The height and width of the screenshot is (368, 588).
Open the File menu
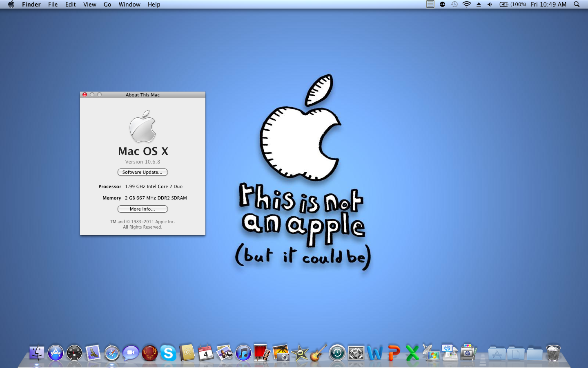53,4
